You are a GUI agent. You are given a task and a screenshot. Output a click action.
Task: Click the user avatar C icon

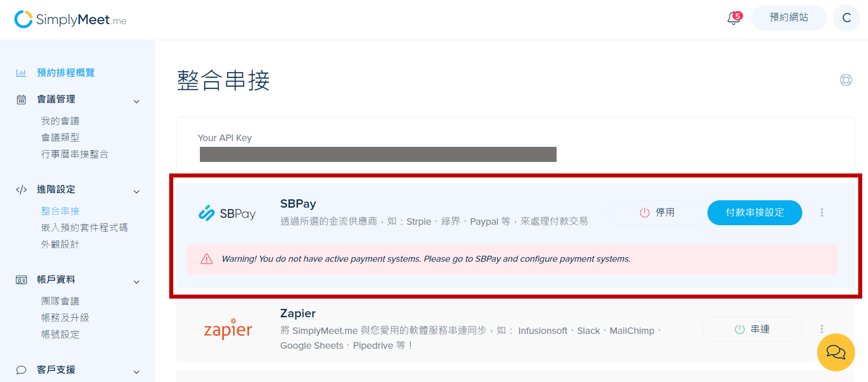point(847,18)
